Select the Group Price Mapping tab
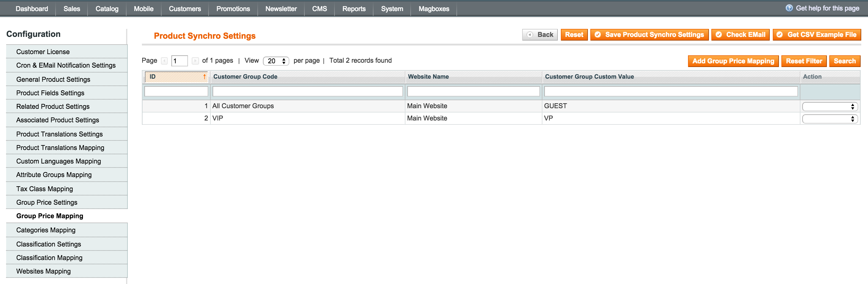This screenshot has height=284, width=868. click(67, 216)
